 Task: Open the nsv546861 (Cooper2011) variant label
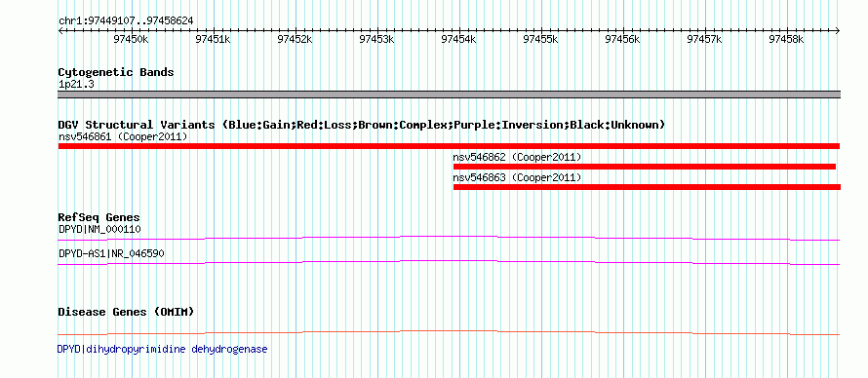[x=123, y=136]
